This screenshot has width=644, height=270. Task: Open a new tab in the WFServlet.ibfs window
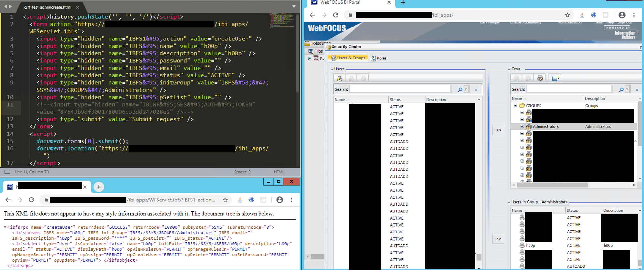point(99,187)
